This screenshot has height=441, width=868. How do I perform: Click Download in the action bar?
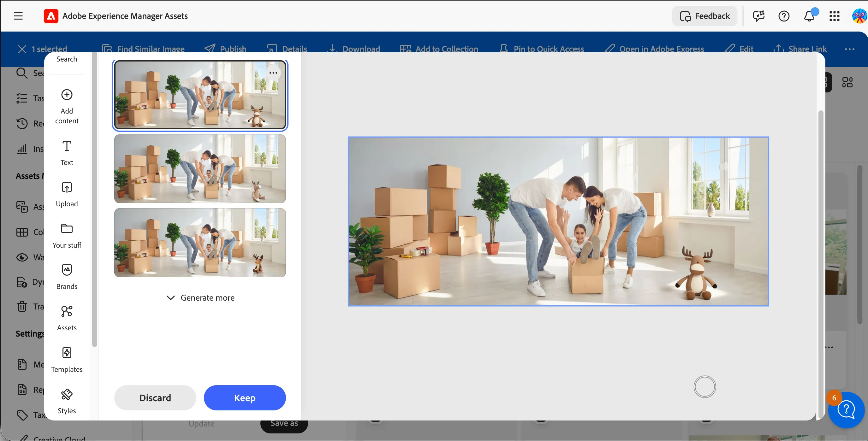tap(354, 49)
